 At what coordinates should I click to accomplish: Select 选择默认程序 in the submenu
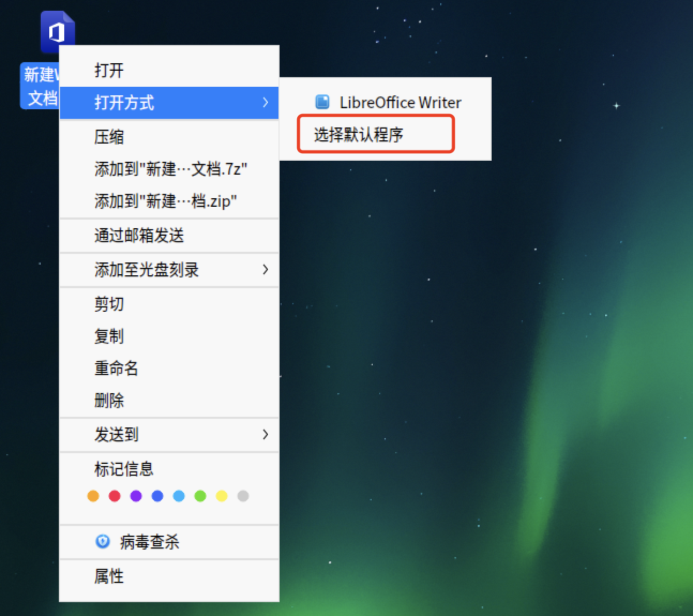(375, 134)
